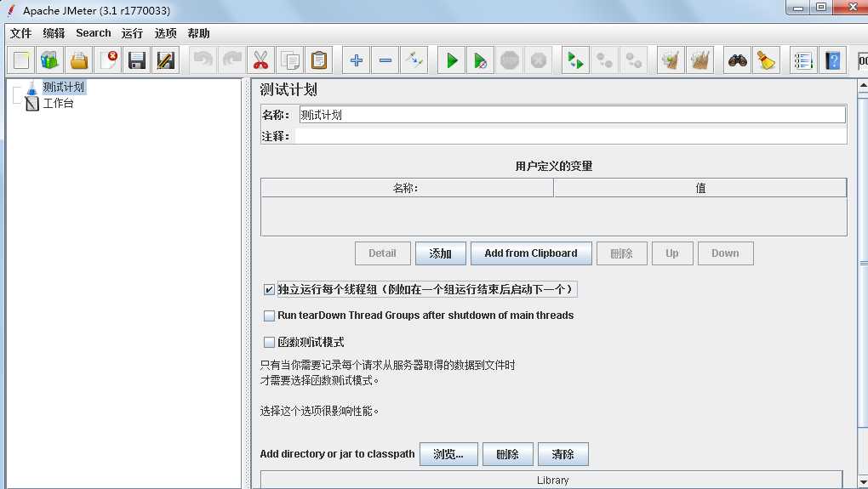This screenshot has height=489, width=868.
Task: Click the Redo arrow icon
Action: (231, 60)
